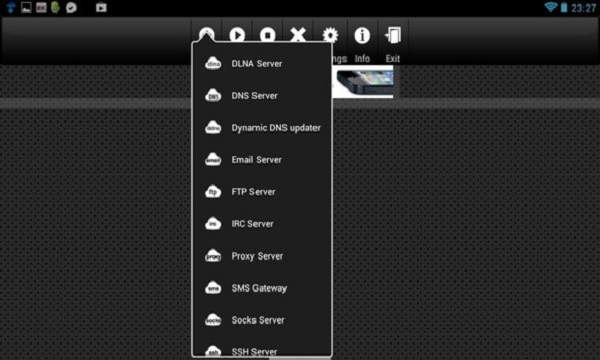Choose Socks Server entry

tap(262, 320)
